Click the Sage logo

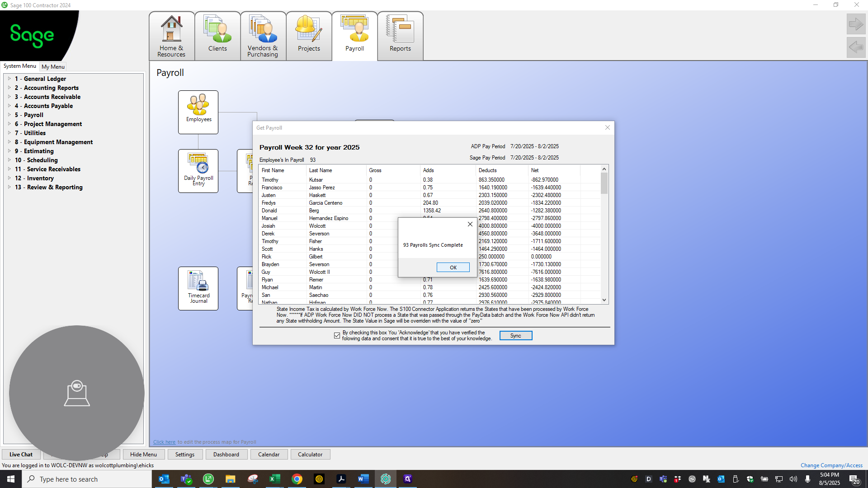click(x=32, y=35)
